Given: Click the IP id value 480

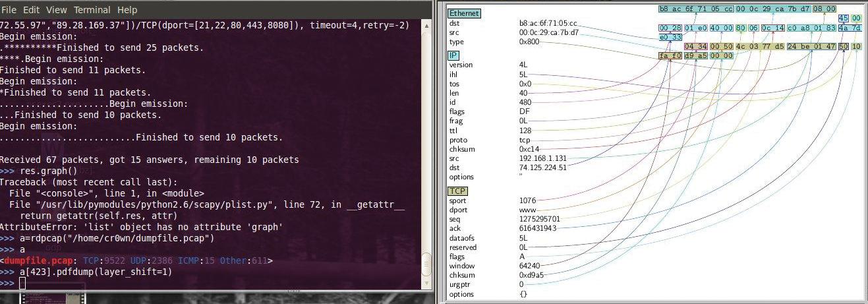Looking at the screenshot, I should point(525,102).
